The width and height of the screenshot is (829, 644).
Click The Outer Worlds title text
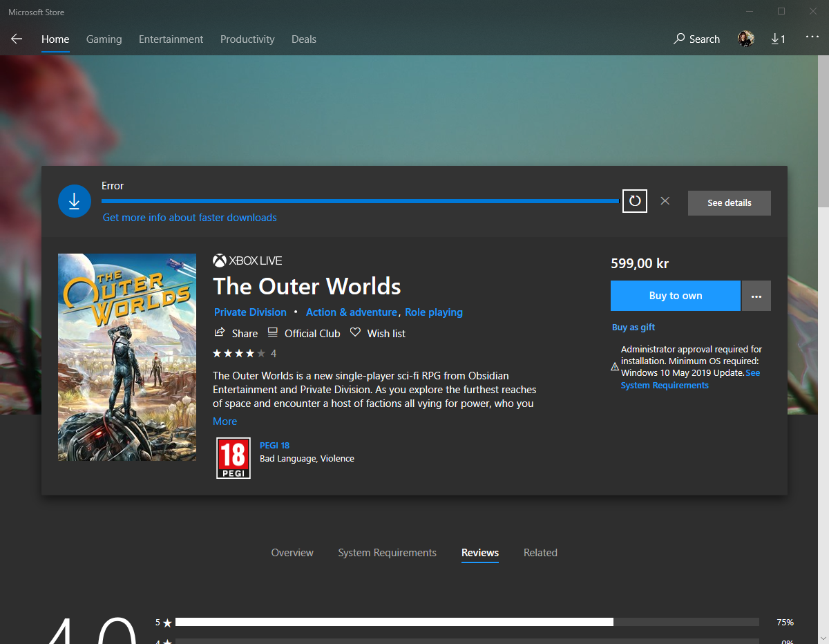(x=307, y=286)
